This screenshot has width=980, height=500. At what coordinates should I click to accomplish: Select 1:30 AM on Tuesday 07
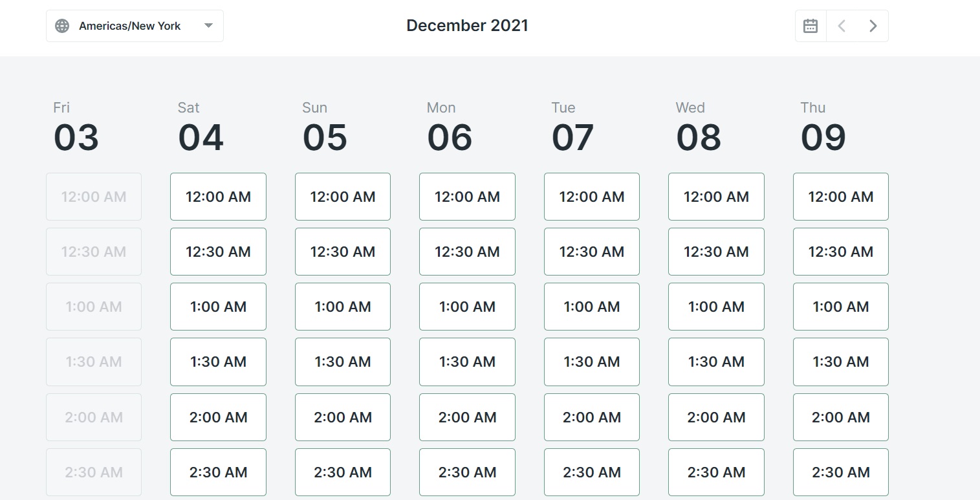coord(592,362)
